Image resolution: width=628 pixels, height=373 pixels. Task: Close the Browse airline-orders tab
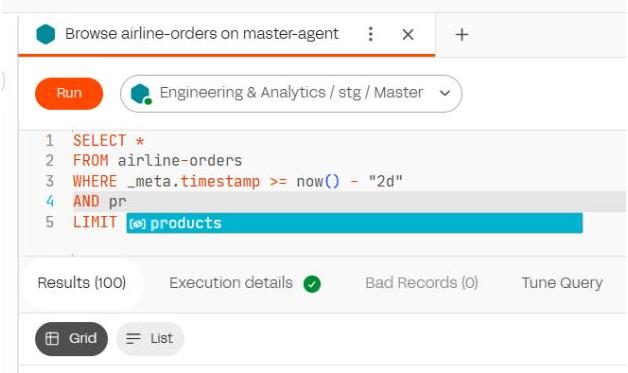click(x=408, y=34)
